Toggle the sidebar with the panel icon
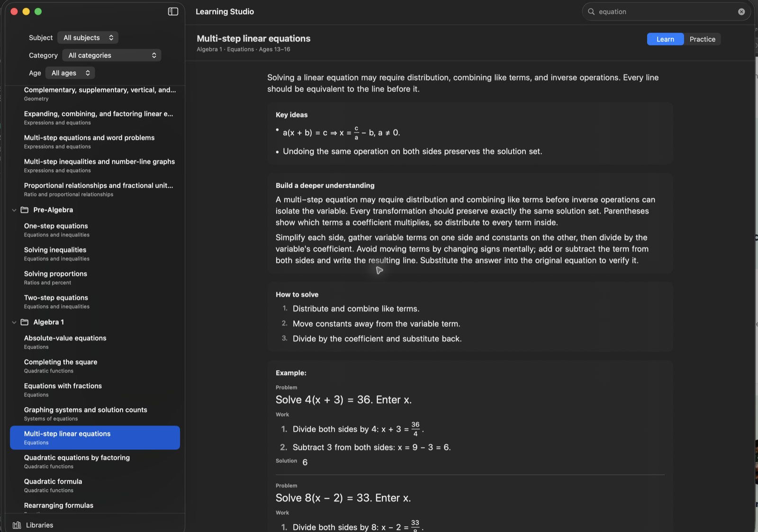Screen dimensions: 758x532 (x=173, y=11)
